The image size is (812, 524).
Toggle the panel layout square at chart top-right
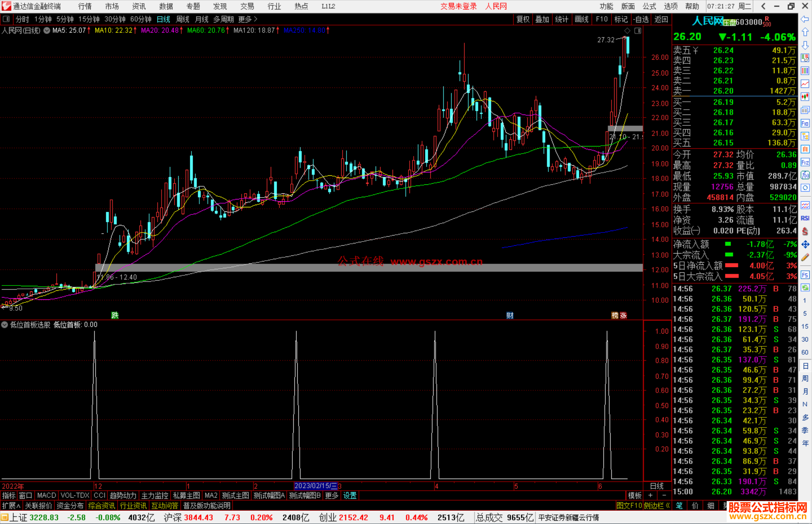[638, 30]
